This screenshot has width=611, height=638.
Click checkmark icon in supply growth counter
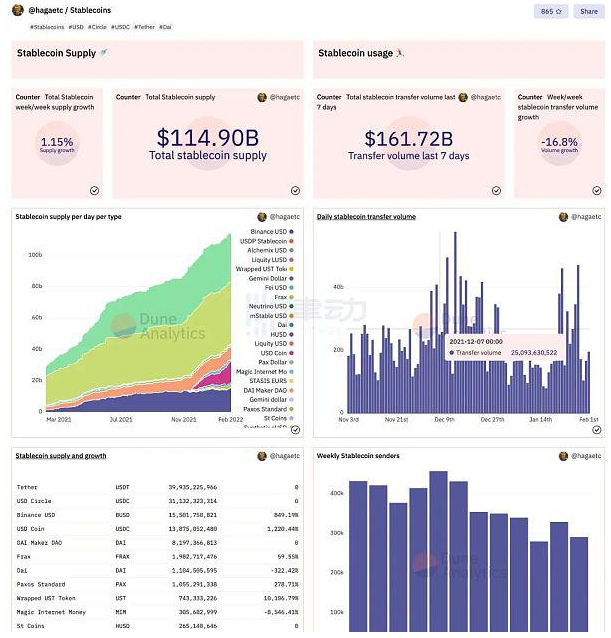(94, 190)
